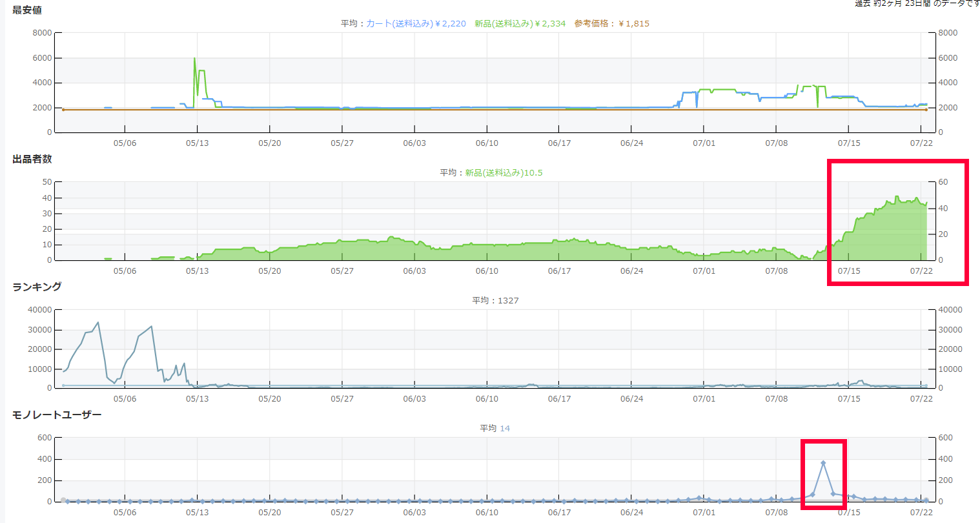
Task: Click the 平均 14 label above モノレートユーザー chart
Action: coord(495,428)
